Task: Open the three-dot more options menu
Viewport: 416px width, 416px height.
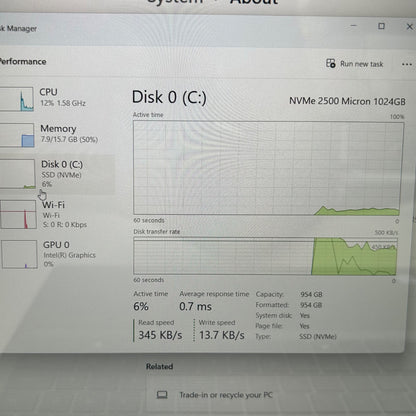Action: point(407,64)
